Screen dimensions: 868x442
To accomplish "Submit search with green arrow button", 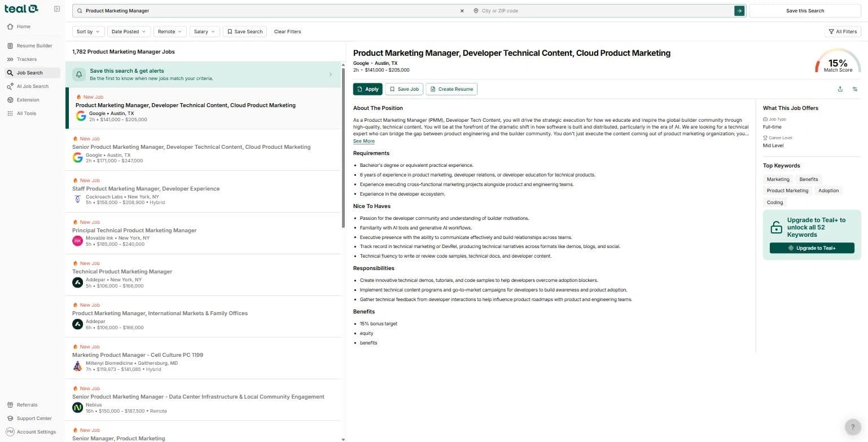I will coord(739,11).
